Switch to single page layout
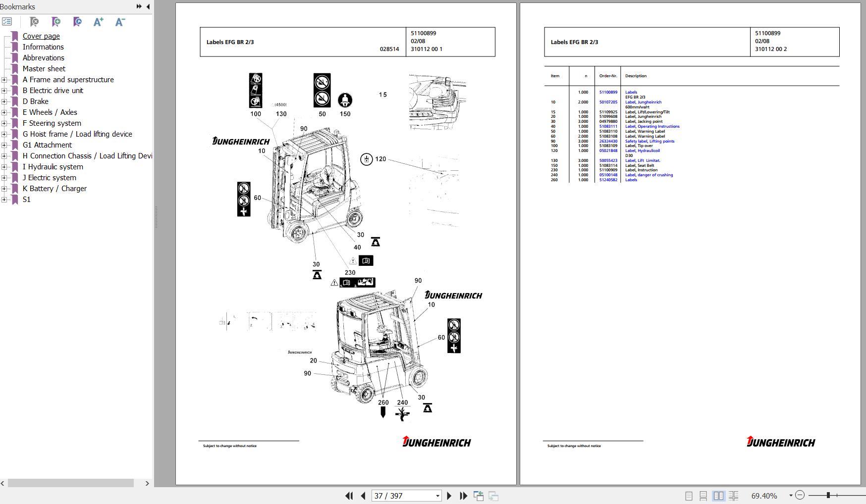The image size is (866, 504). (689, 496)
